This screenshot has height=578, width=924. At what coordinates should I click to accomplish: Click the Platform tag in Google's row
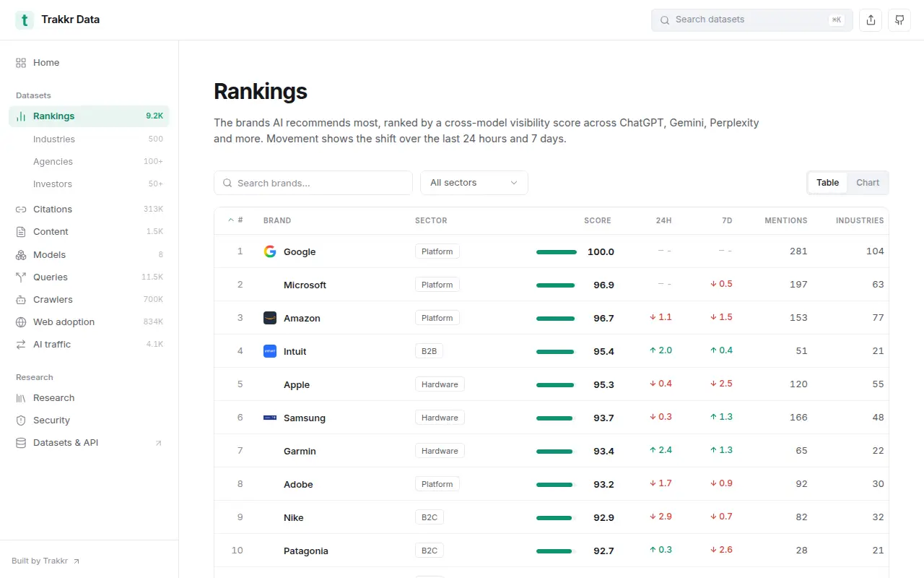tap(437, 251)
